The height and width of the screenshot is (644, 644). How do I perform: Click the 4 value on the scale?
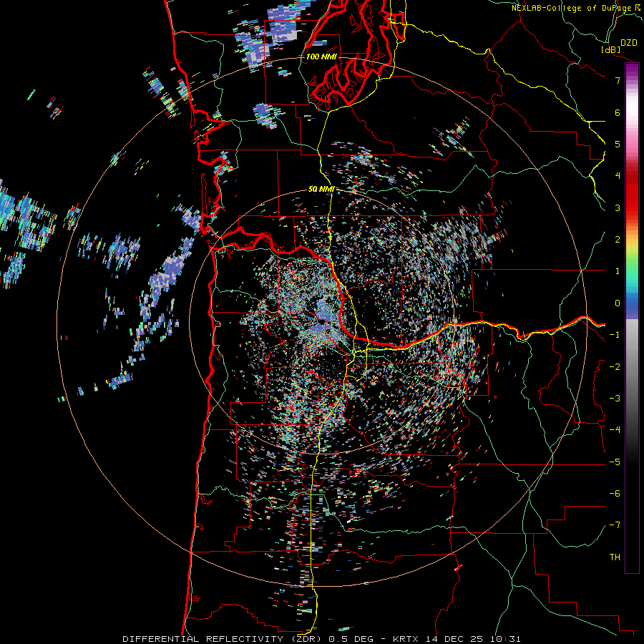618,176
